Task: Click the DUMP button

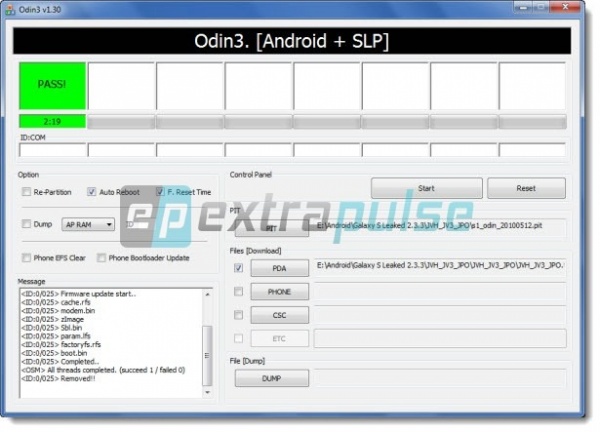Action: pos(272,378)
